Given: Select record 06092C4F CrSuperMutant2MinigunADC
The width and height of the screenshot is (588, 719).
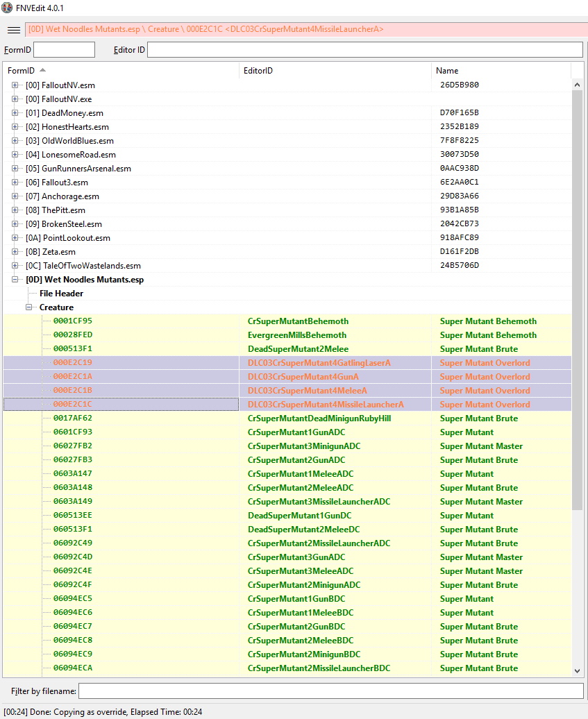Looking at the screenshot, I should pyautogui.click(x=287, y=584).
